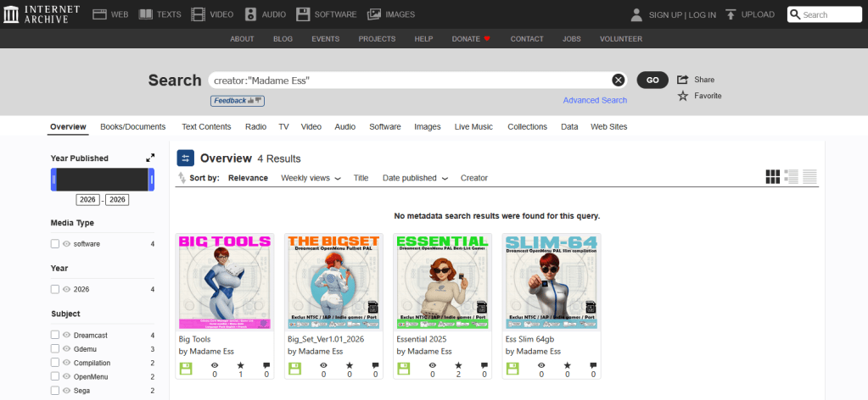868x400 pixels.
Task: Open the Essential 2025 item thumbnail
Action: coord(442,282)
